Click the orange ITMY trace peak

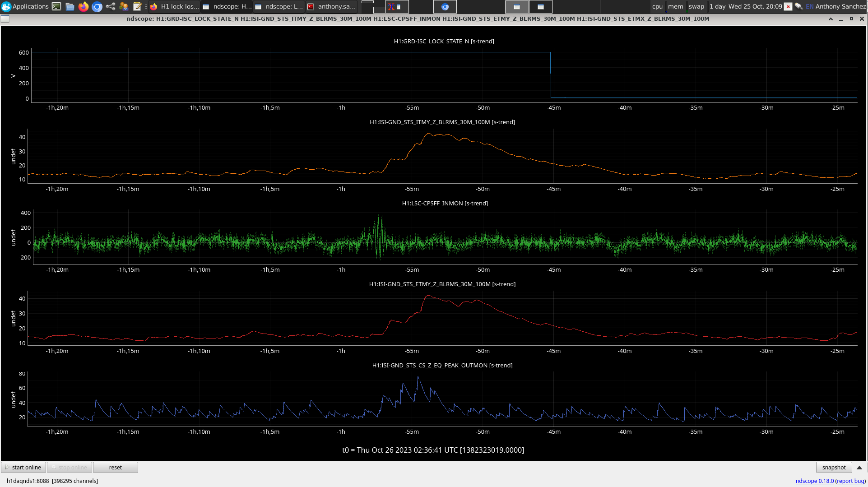429,134
